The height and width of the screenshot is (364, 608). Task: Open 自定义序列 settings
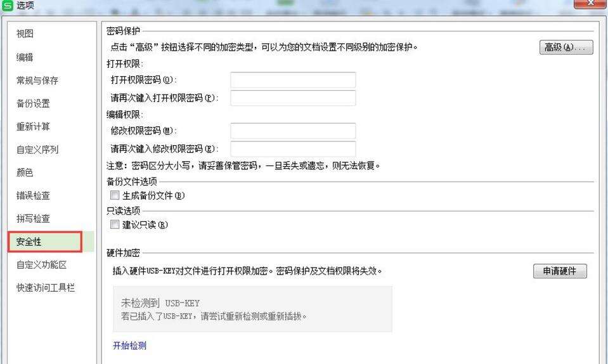(x=37, y=149)
